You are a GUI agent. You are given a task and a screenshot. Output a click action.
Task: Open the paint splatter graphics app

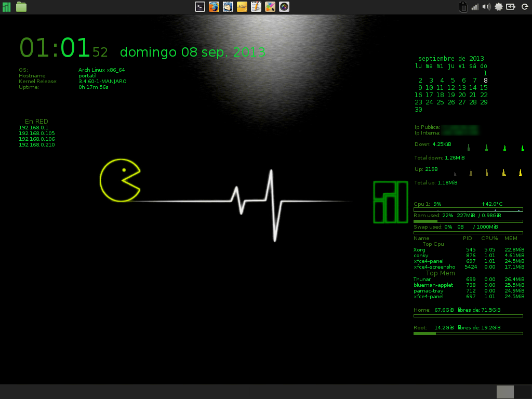point(270,7)
